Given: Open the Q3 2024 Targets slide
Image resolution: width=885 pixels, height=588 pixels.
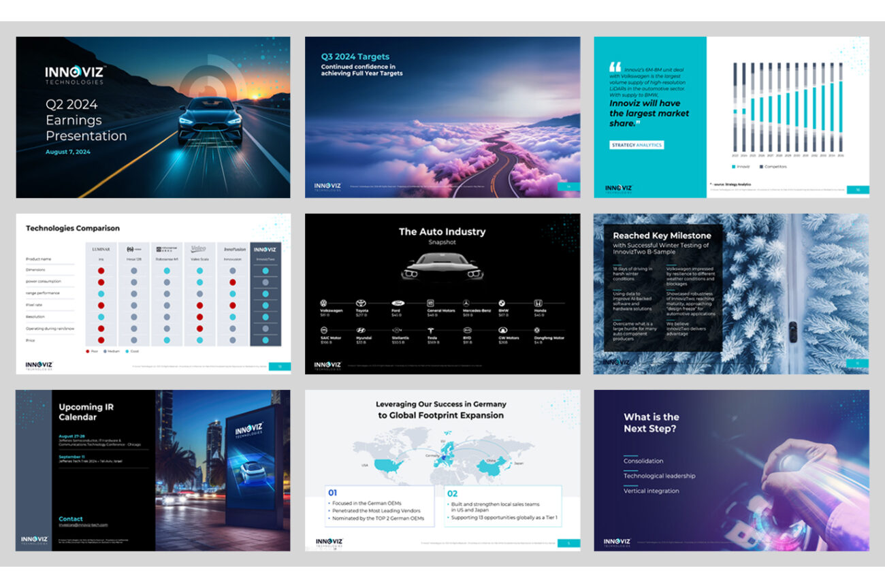Looking at the screenshot, I should 442,117.
